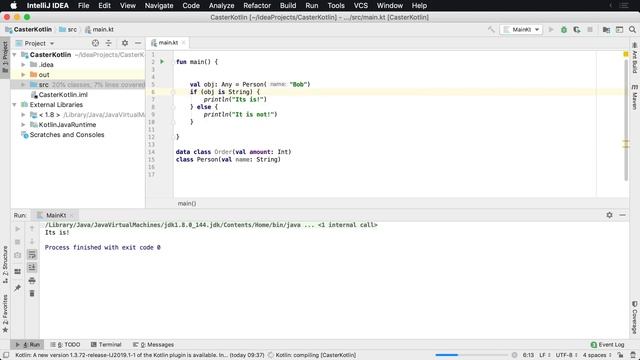Clear all Run console output trash icon
The image size is (640, 360).
32,293
